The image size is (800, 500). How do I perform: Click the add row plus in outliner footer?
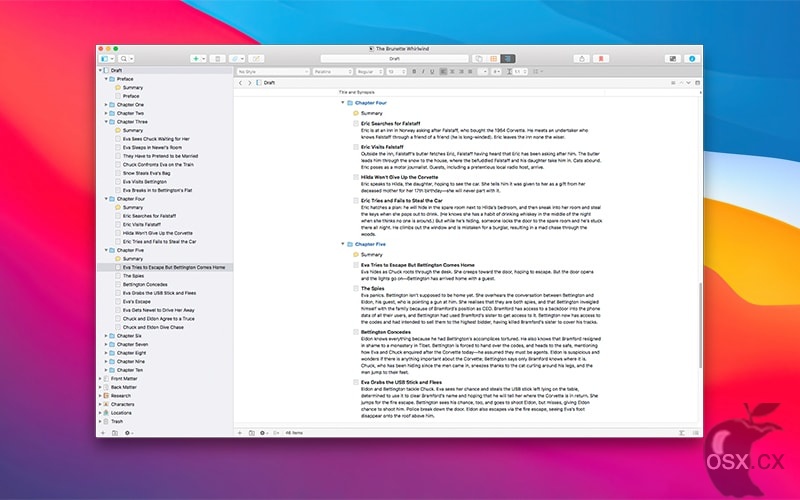[x=240, y=433]
